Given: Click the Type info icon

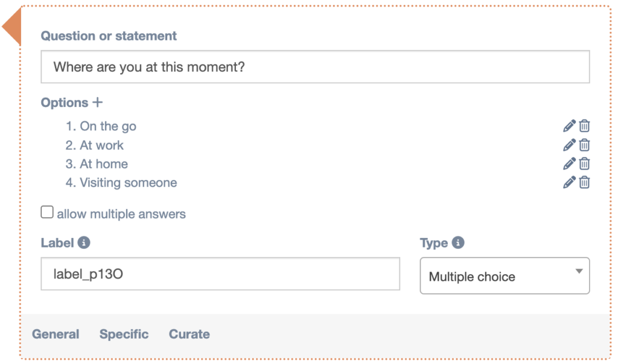Looking at the screenshot, I should coord(458,243).
